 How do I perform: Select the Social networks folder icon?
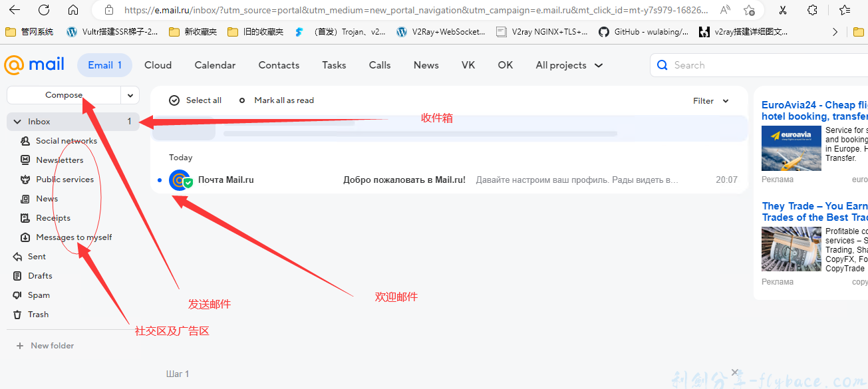pyautogui.click(x=25, y=140)
